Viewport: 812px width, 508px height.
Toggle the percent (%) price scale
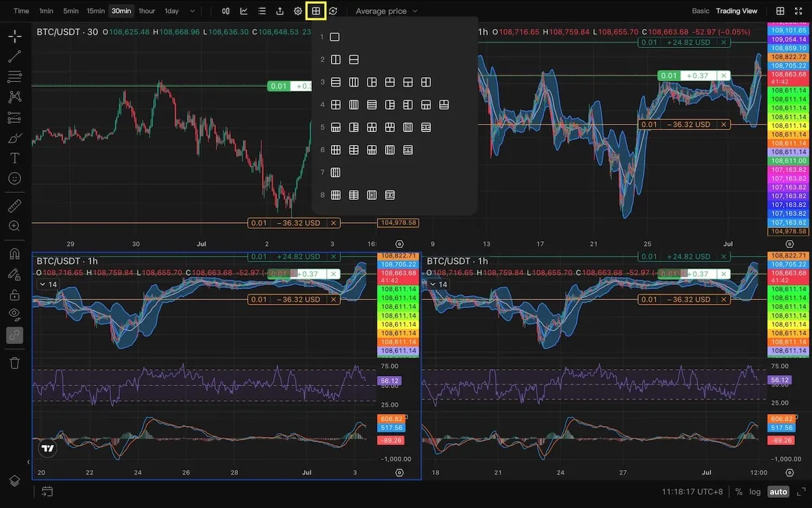click(x=739, y=492)
